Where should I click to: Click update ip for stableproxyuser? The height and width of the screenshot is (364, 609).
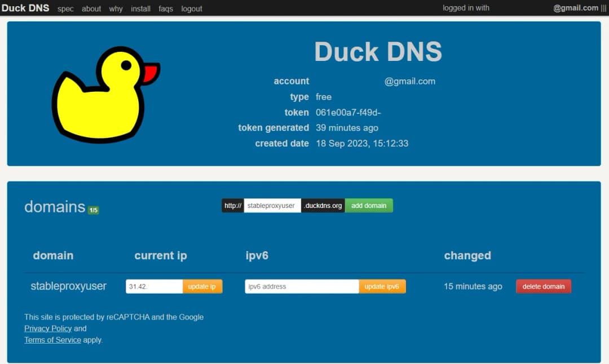202,286
